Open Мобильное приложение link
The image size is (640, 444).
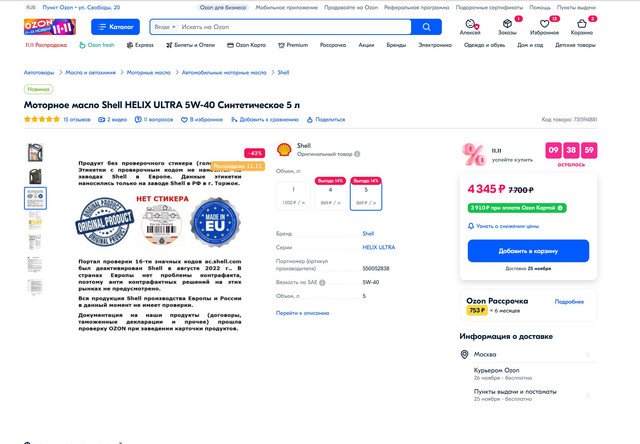coord(287,7)
